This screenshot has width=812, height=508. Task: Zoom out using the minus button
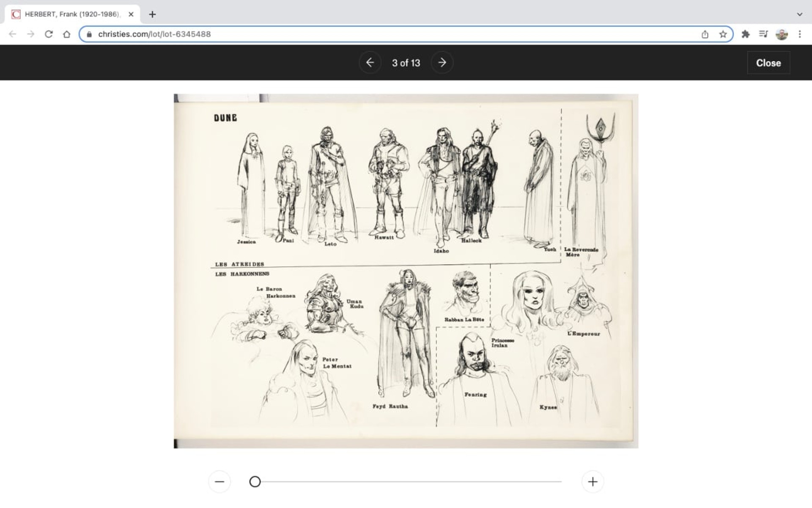[x=219, y=482]
